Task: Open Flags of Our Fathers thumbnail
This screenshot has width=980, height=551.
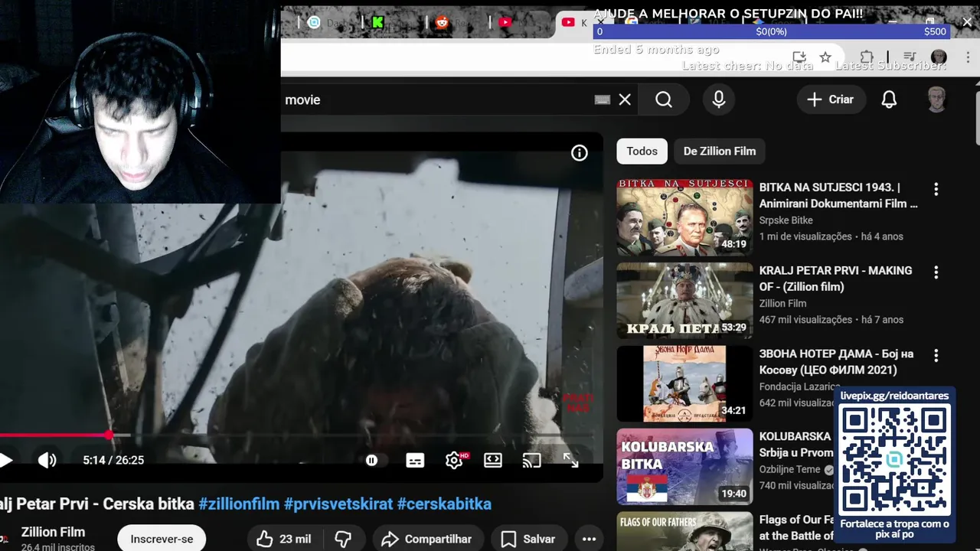Action: tap(684, 532)
